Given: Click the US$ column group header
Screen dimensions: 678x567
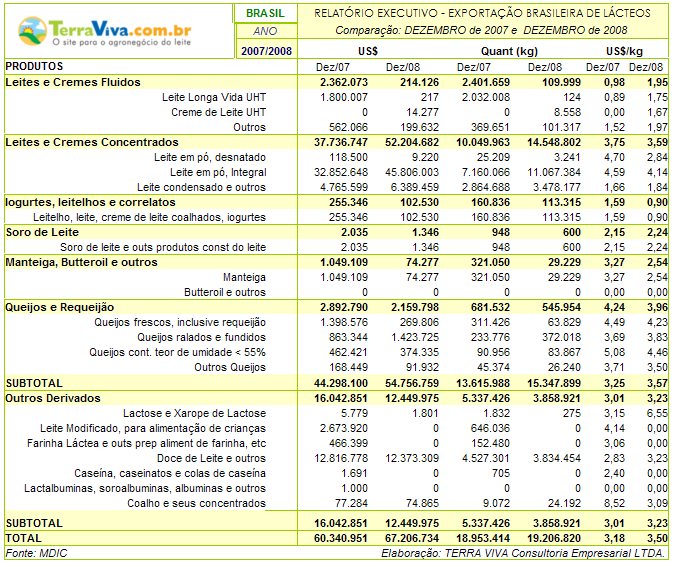Looking at the screenshot, I should [x=367, y=50].
